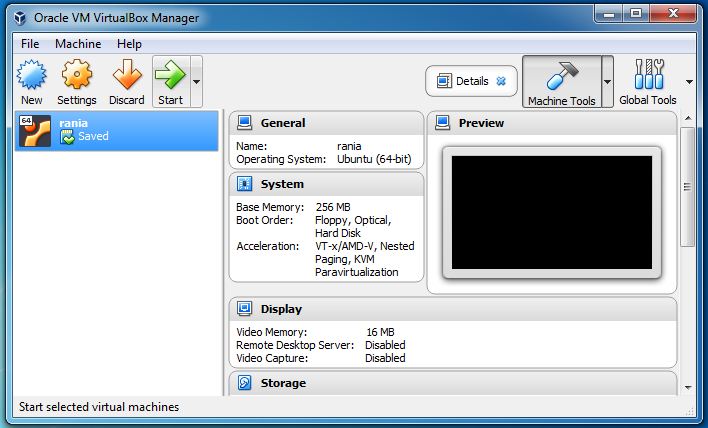Click the Video Capture 'Disabled' value
Viewport: 708px width, 428px height.
[x=385, y=358]
